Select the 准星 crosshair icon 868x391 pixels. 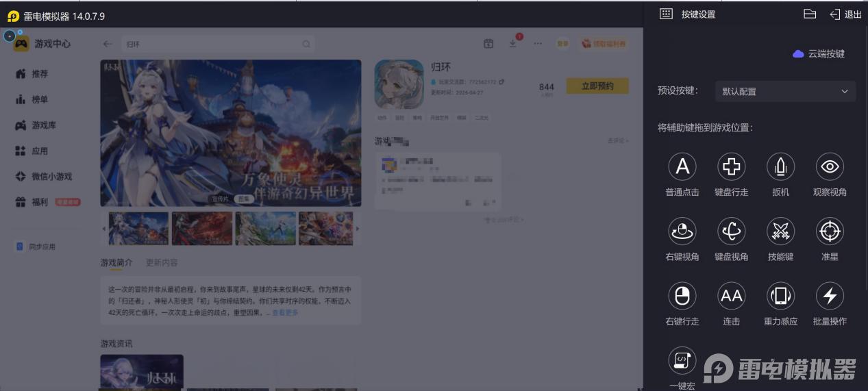coord(830,231)
